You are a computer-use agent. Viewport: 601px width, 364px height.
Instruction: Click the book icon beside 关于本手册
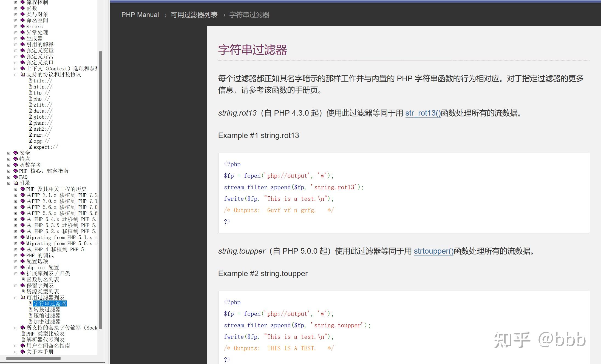23,352
